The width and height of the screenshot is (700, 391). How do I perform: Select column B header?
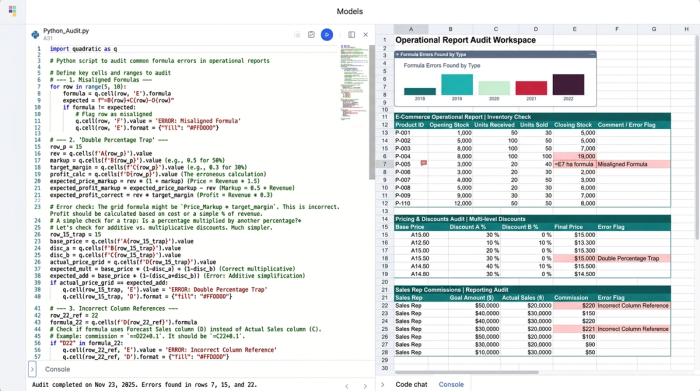point(450,29)
